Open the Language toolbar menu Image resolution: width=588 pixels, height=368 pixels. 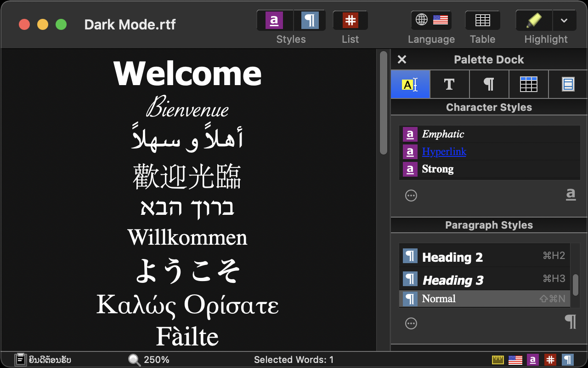431,21
